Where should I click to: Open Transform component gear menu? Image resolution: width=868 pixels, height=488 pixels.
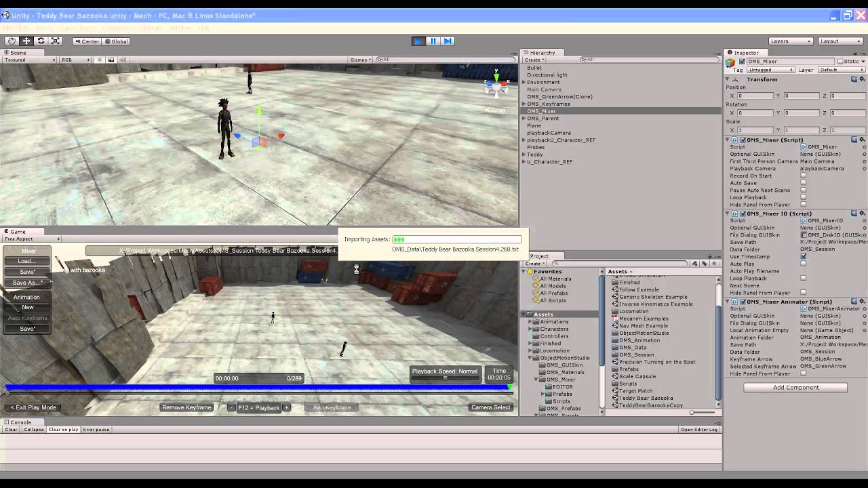click(862, 79)
